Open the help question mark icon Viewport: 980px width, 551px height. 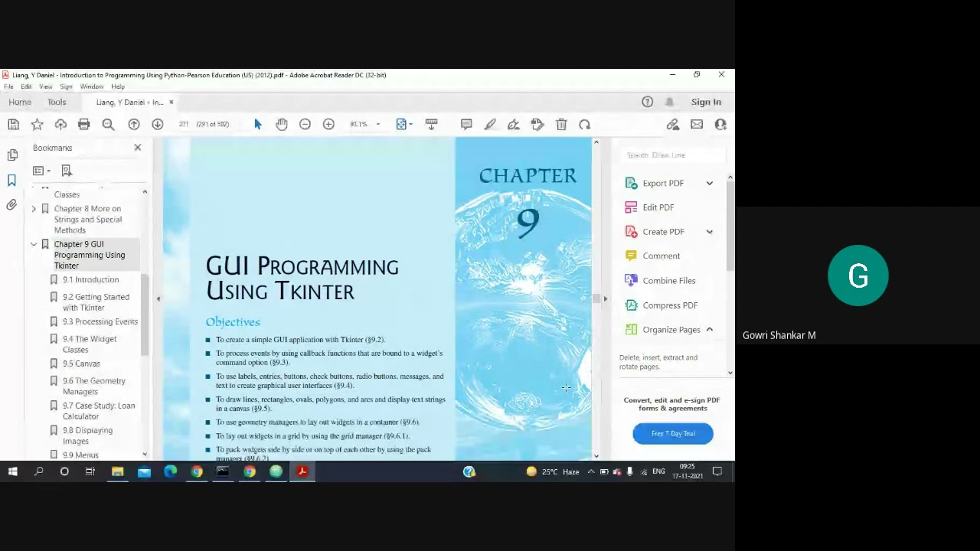pos(648,102)
